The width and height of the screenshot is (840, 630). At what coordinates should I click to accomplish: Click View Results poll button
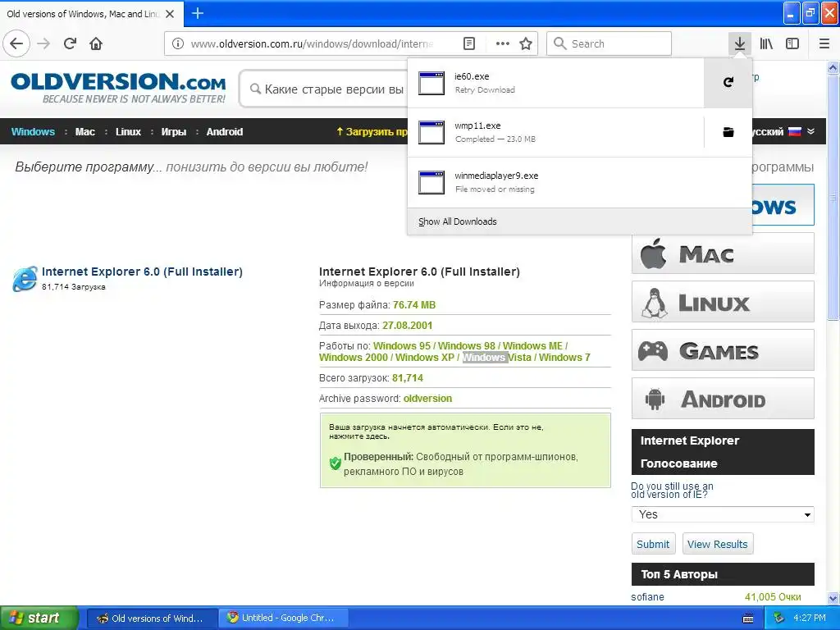point(717,544)
